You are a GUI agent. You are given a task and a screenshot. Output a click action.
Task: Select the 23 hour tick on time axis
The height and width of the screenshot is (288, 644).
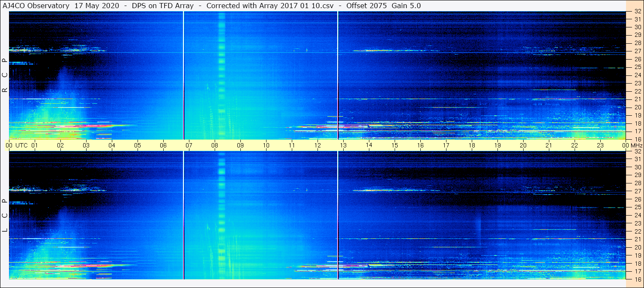pos(600,145)
